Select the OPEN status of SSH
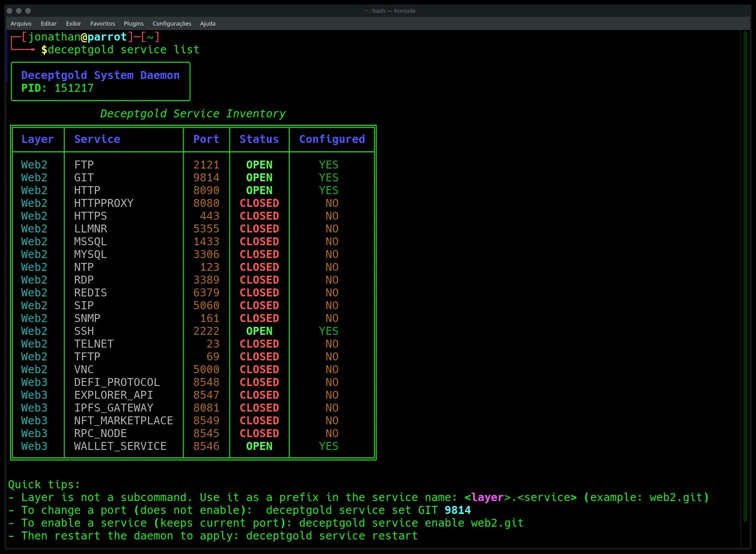756x554 pixels. click(x=259, y=331)
